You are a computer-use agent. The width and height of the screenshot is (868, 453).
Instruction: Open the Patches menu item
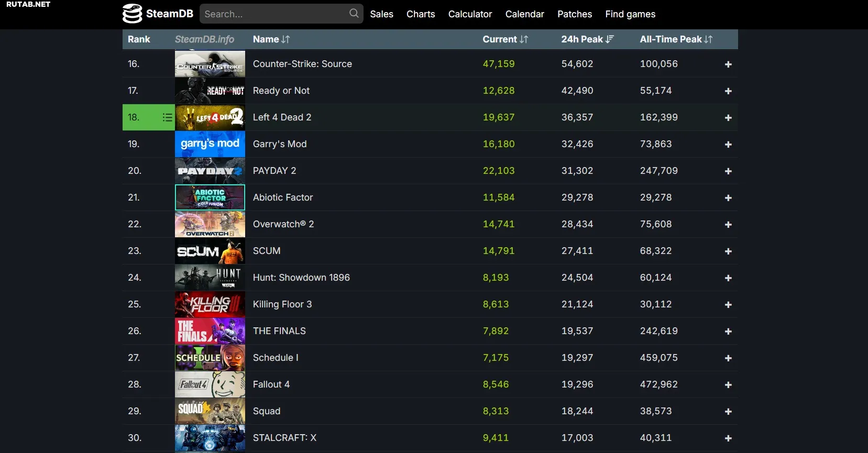(x=575, y=14)
